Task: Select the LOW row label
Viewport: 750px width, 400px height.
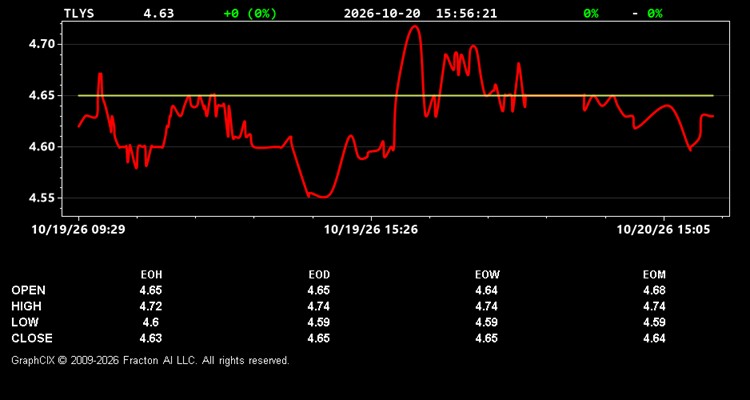Action: point(25,322)
